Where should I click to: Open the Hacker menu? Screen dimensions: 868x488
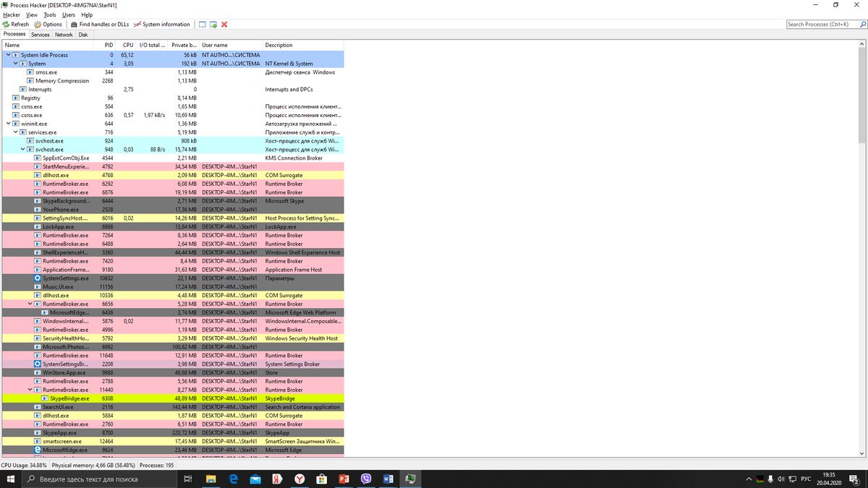tap(12, 14)
